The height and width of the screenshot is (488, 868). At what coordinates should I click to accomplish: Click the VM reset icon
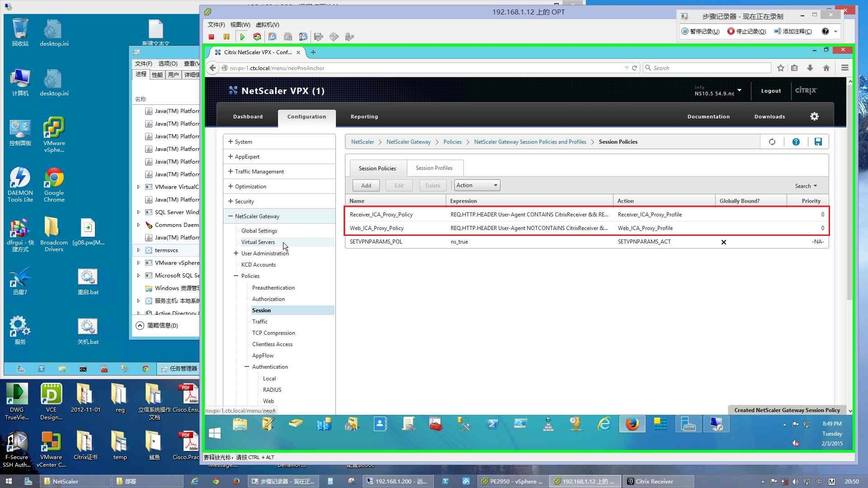(x=257, y=37)
